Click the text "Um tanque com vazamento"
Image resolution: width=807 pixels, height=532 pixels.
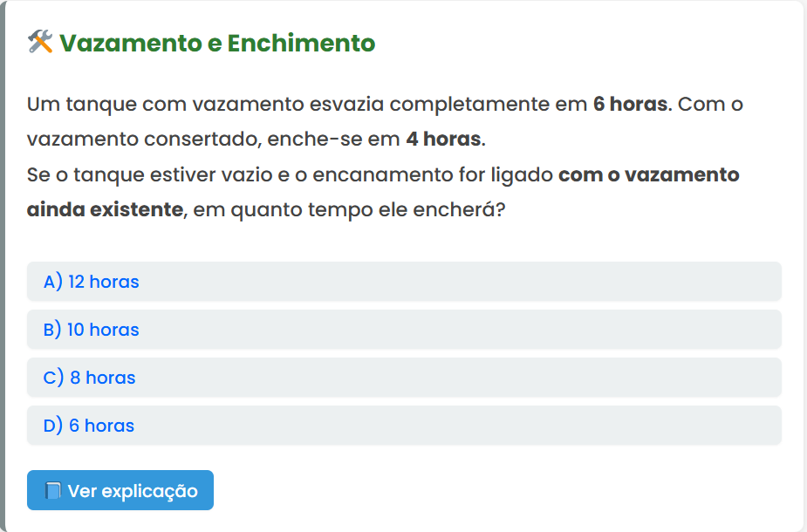pyautogui.click(x=166, y=105)
